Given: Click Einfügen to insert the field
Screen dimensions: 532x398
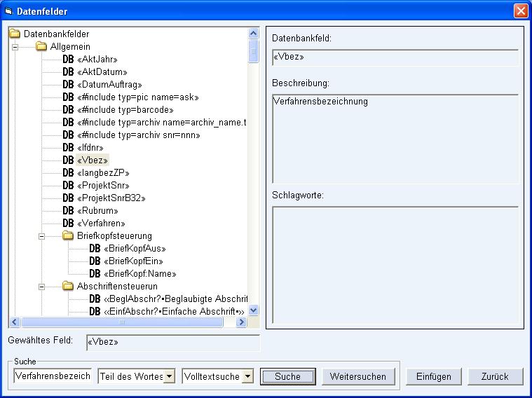Looking at the screenshot, I should pyautogui.click(x=433, y=376).
